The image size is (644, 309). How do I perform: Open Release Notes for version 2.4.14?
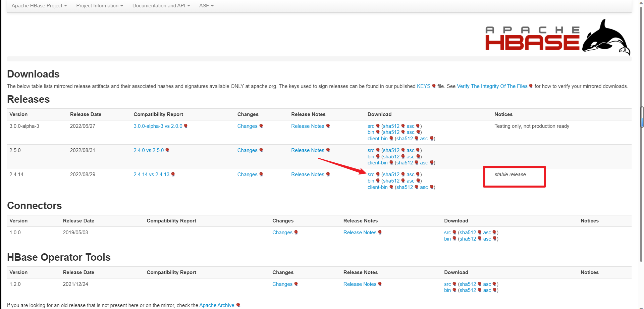(x=308, y=174)
